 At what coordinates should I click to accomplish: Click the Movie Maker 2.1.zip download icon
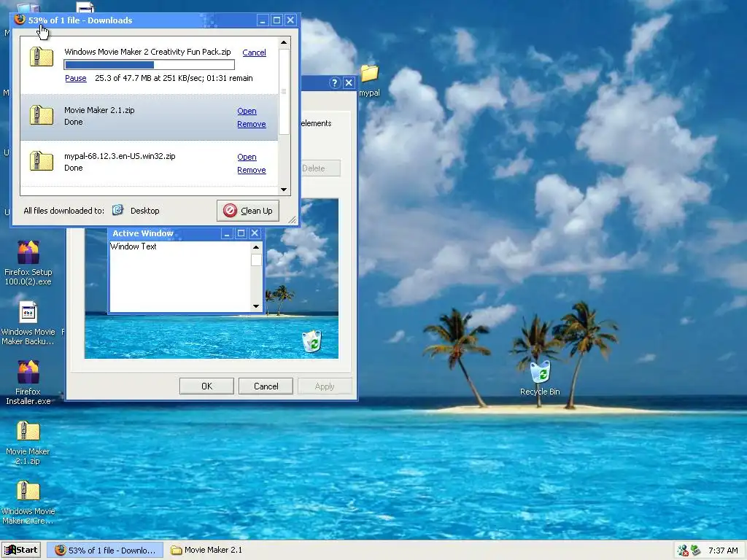pos(42,115)
